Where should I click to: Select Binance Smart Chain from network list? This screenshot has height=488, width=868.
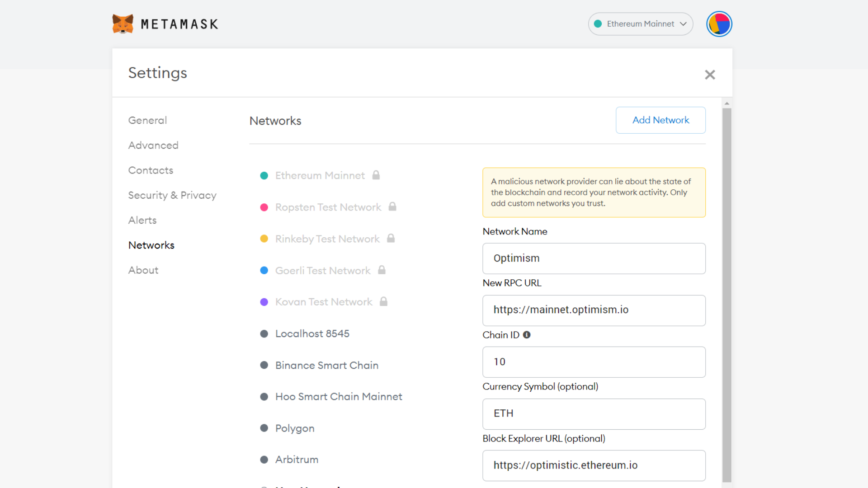tap(326, 365)
